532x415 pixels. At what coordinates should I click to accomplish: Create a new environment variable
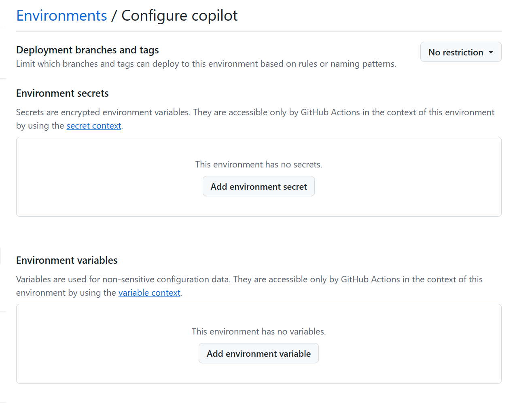[x=259, y=353]
